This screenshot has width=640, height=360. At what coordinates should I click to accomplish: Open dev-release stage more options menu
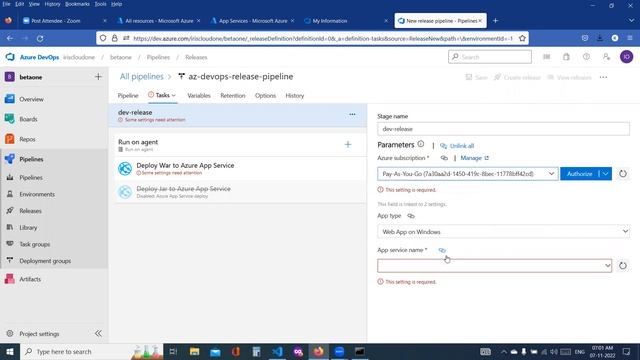[x=352, y=115]
